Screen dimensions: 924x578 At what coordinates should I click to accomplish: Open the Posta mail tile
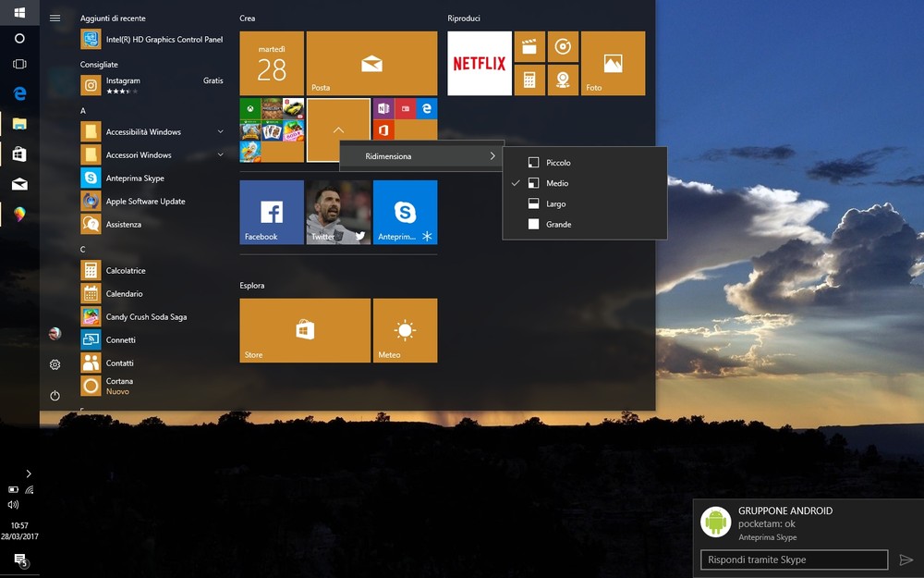pyautogui.click(x=371, y=63)
